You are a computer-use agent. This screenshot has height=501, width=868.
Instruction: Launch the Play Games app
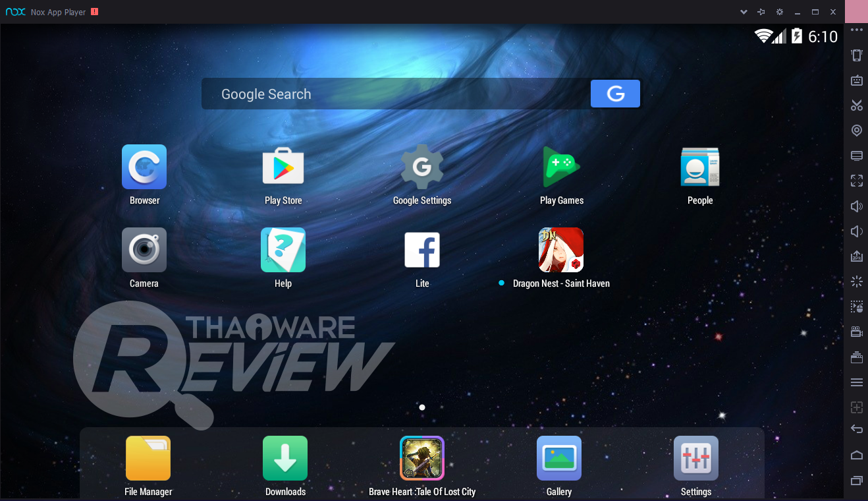561,167
